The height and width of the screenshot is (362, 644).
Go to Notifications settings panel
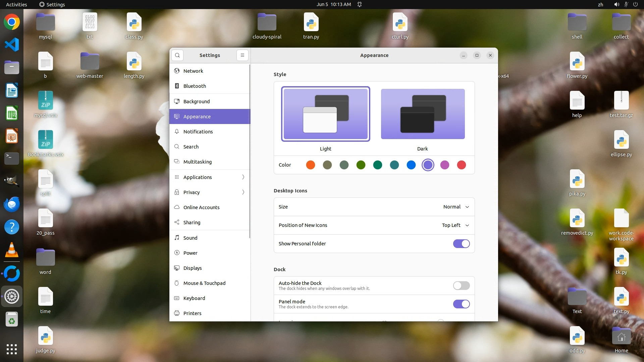[x=198, y=132]
